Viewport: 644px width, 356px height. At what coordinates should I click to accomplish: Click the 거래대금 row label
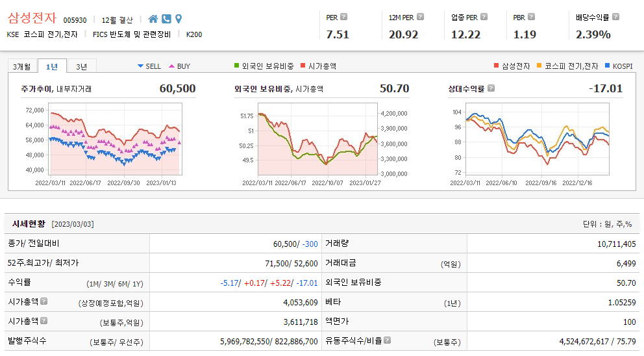click(x=340, y=262)
